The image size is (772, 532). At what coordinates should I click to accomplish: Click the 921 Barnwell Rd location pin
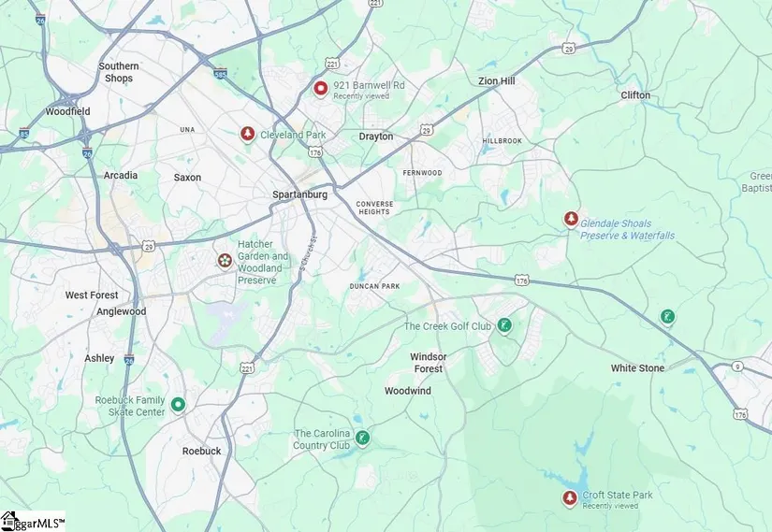pyautogui.click(x=321, y=89)
